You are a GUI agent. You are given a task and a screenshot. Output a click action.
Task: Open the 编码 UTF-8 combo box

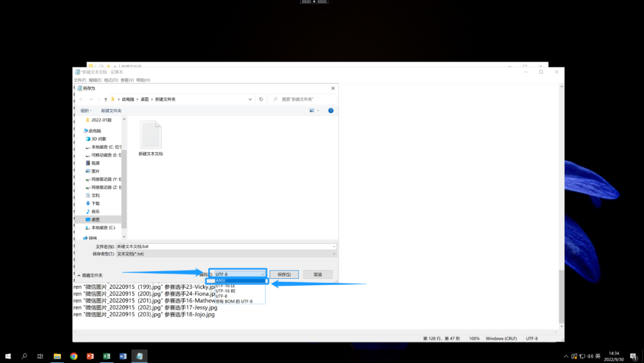pos(240,274)
